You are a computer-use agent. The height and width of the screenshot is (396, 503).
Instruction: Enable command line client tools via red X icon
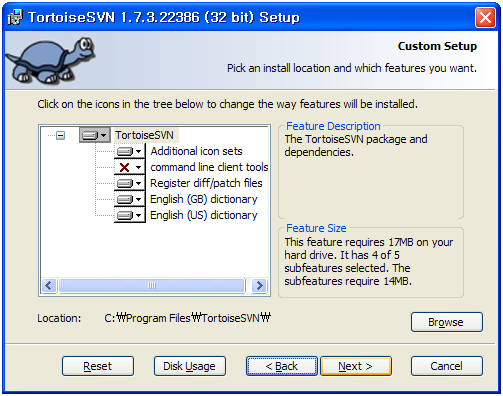(130, 167)
